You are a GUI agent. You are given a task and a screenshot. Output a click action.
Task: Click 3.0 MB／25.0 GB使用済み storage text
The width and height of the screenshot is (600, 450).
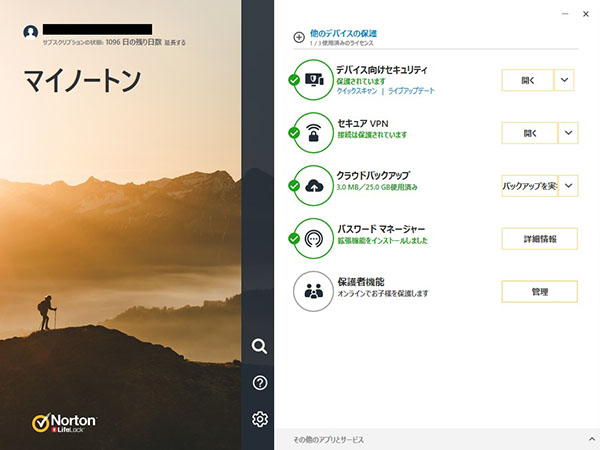(377, 187)
